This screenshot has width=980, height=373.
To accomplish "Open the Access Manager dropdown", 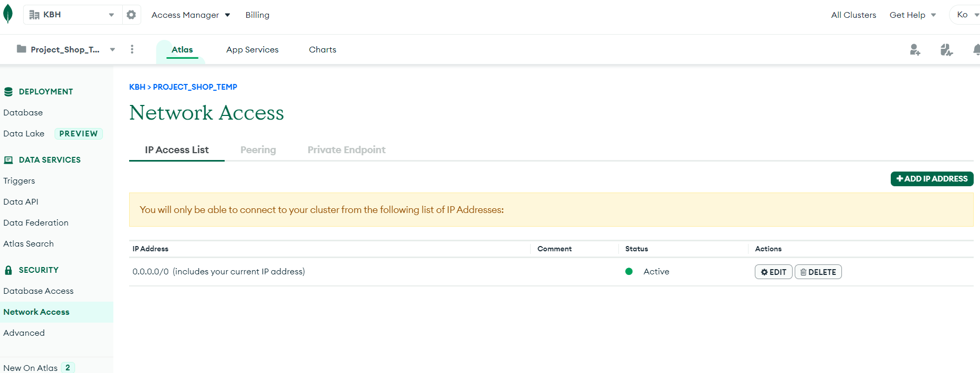I will (191, 15).
